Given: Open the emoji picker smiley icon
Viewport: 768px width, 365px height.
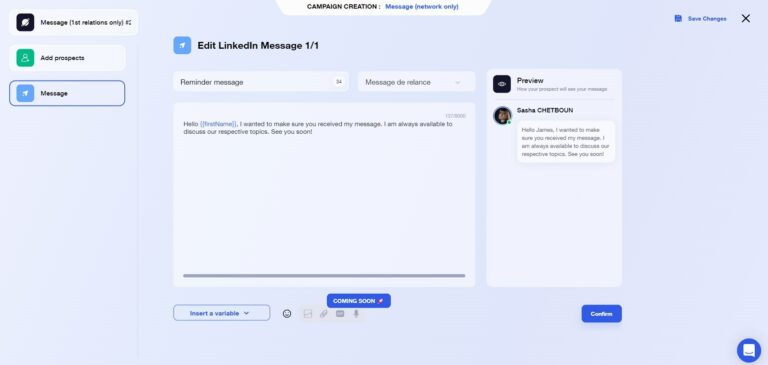Looking at the screenshot, I should click(287, 314).
